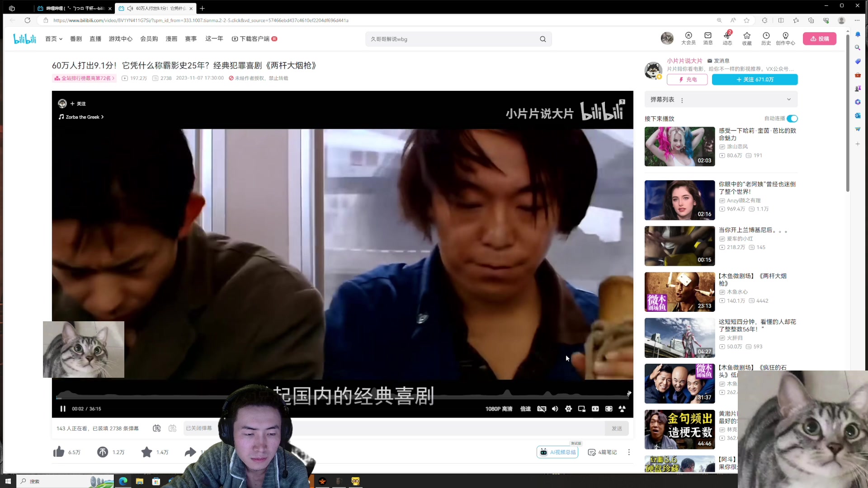Open 动态 feed icon with badge
868x488 pixels.
point(727,38)
